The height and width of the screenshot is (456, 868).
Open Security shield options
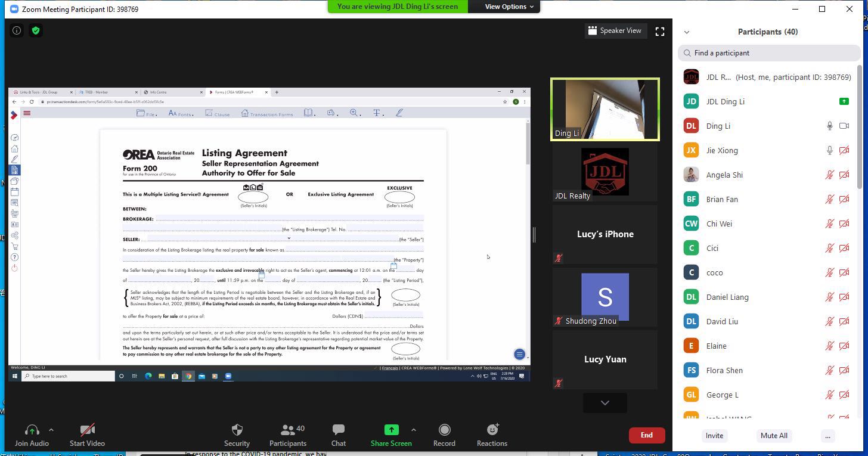(x=237, y=435)
